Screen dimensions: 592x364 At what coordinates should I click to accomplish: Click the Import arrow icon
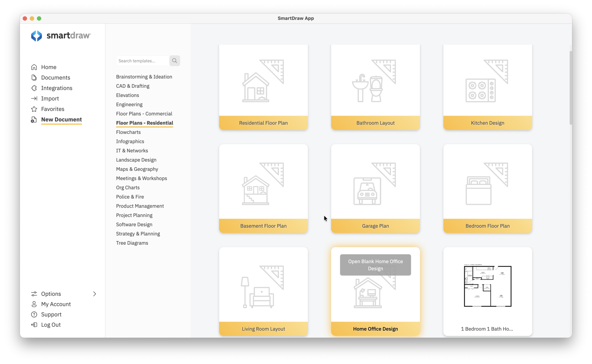point(34,99)
